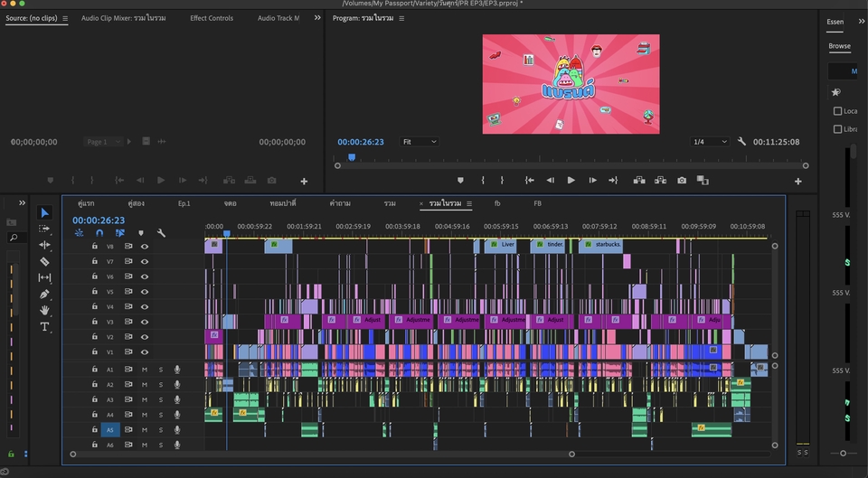868x478 pixels.
Task: Open Program Monitor button editor plus
Action: 798,181
